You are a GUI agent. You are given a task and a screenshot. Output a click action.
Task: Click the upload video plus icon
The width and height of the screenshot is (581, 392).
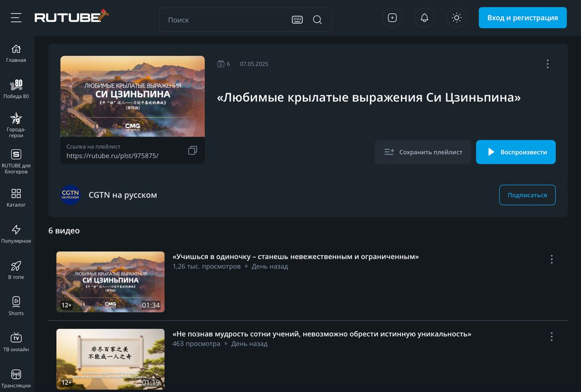tap(392, 18)
